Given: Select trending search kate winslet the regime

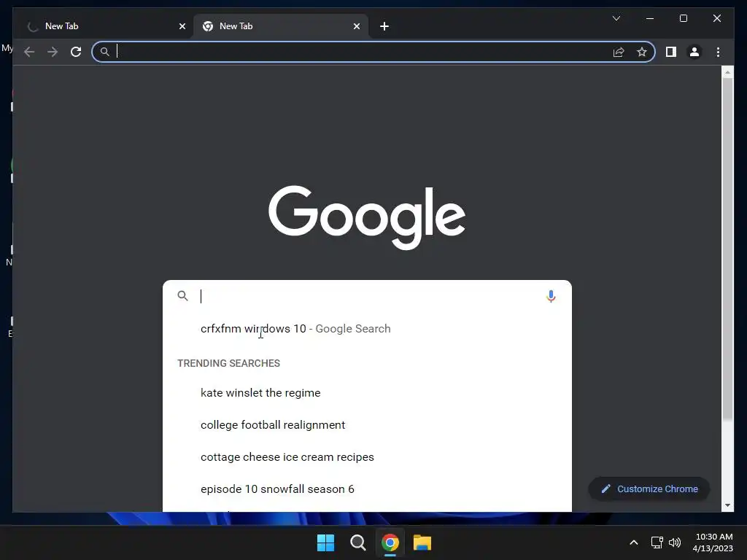Looking at the screenshot, I should point(367,393).
